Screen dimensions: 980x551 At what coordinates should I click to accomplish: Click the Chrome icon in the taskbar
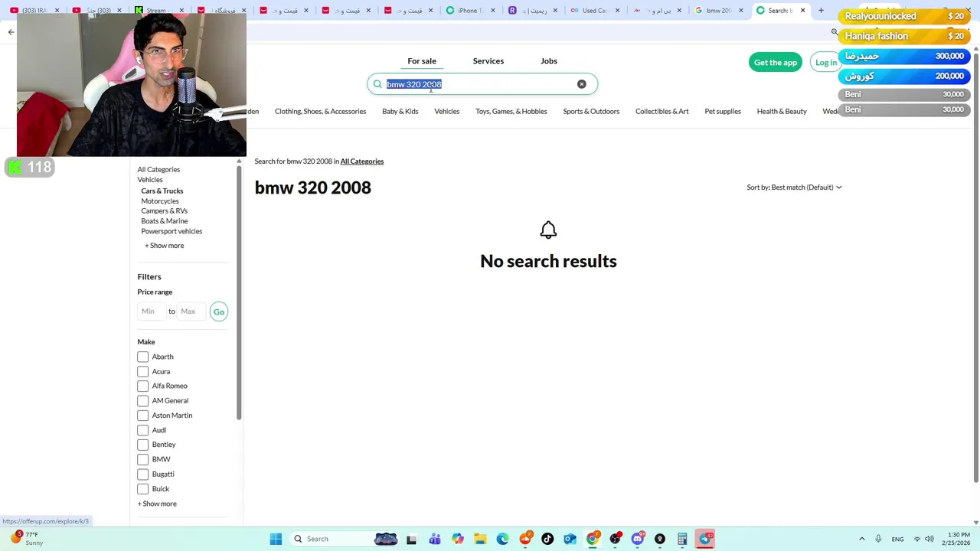tap(592, 539)
